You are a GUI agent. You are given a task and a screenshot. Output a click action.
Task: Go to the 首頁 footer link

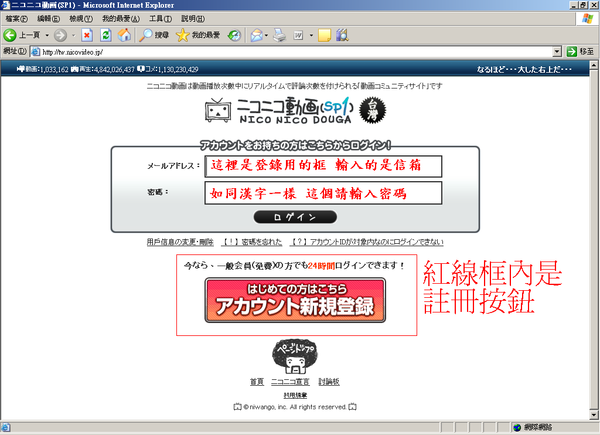[257, 382]
